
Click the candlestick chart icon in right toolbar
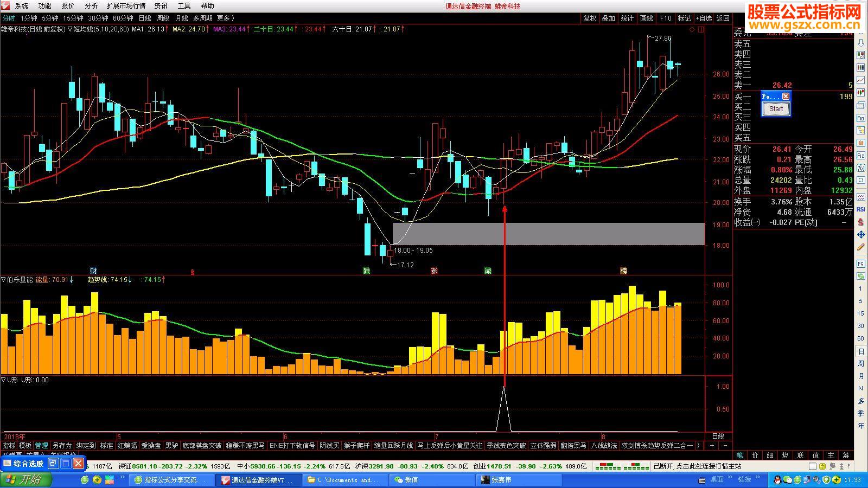point(861,92)
